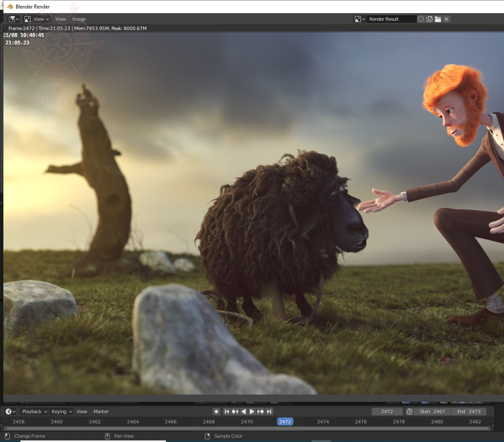
Task: Click the Blender logo in the title bar
Action: coord(10,6)
